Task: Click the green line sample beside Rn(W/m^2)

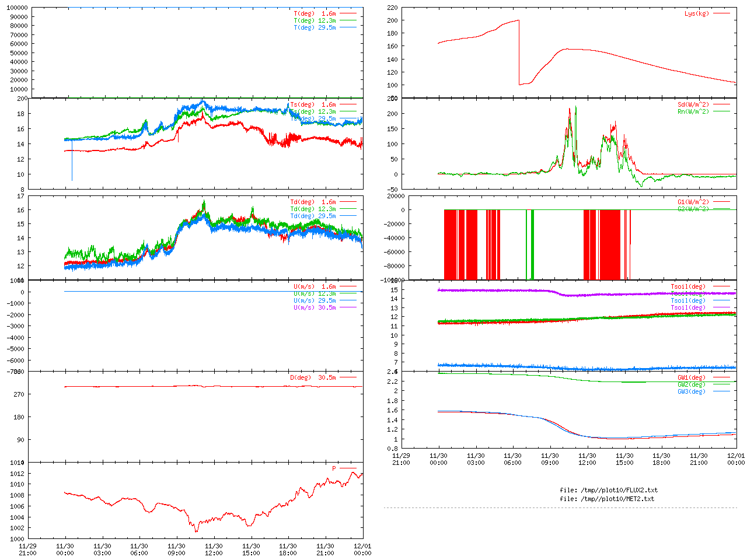Action: pyautogui.click(x=721, y=111)
